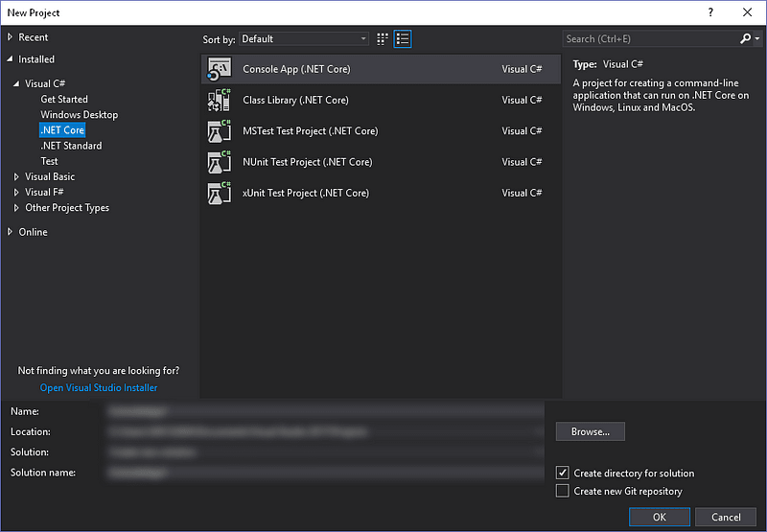Viewport: 767px width, 532px height.
Task: Expand the Online node
Action: click(x=10, y=232)
